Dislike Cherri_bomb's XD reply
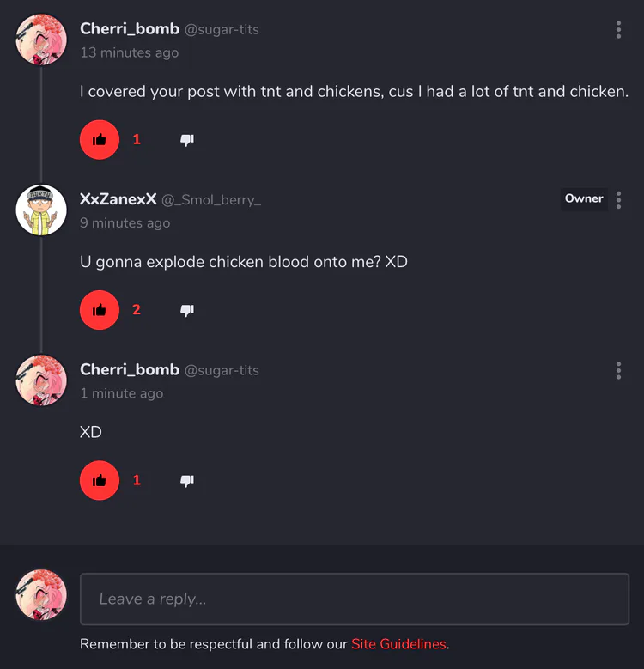Image resolution: width=644 pixels, height=669 pixels. (x=187, y=480)
